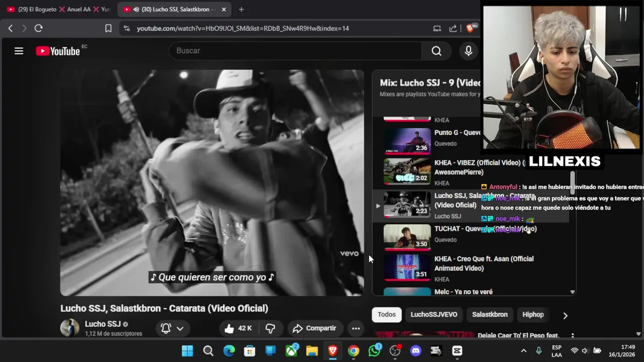Screen dimensions: 644x362
Task: Select the Todos filter chip
Action: (386, 315)
